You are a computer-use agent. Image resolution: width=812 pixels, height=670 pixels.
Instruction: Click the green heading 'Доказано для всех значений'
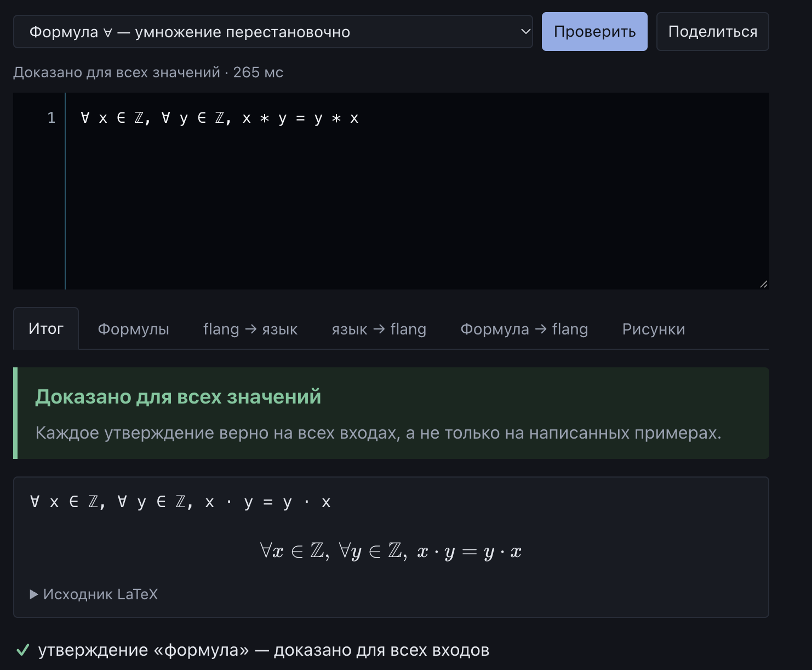(x=178, y=396)
